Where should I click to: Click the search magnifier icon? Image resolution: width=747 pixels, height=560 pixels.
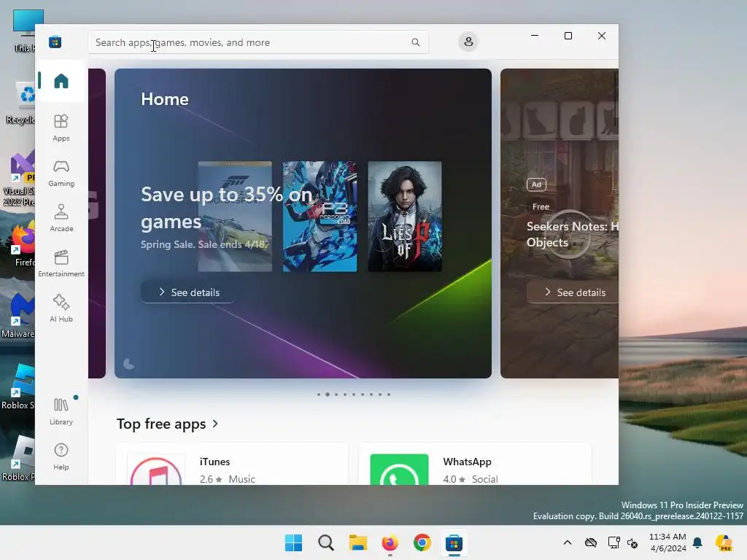coord(415,42)
